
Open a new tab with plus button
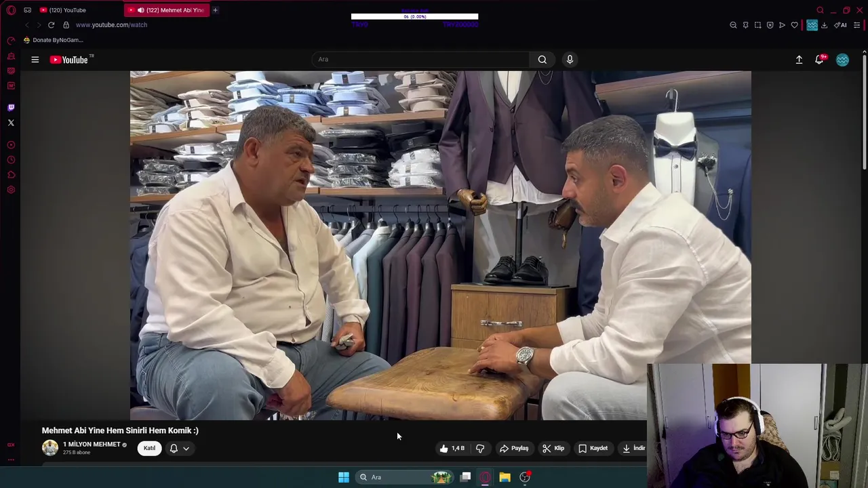pyautogui.click(x=215, y=10)
